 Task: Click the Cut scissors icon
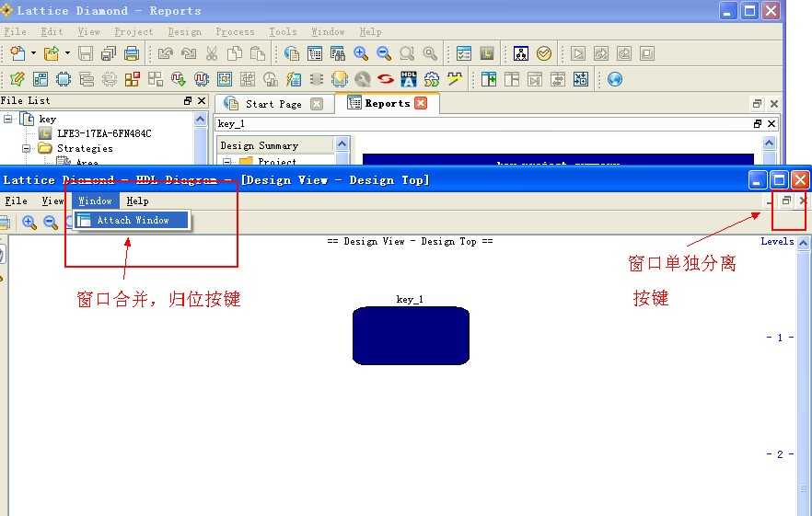(212, 53)
